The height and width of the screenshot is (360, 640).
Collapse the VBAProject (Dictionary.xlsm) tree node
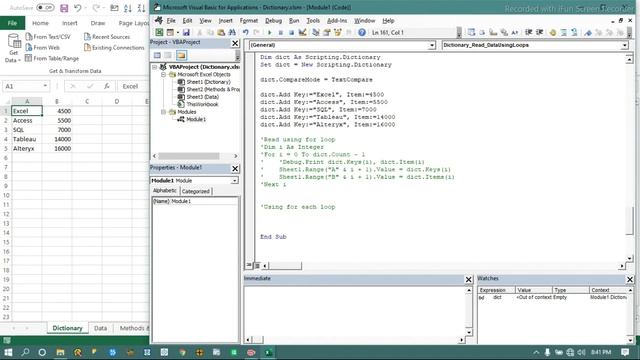(155, 67)
